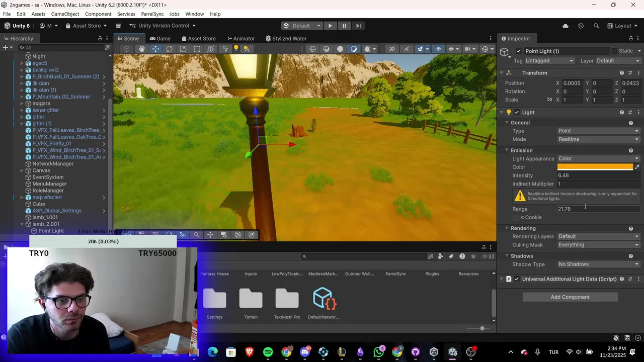
Task: Switch to the Game tab
Action: pyautogui.click(x=160, y=39)
